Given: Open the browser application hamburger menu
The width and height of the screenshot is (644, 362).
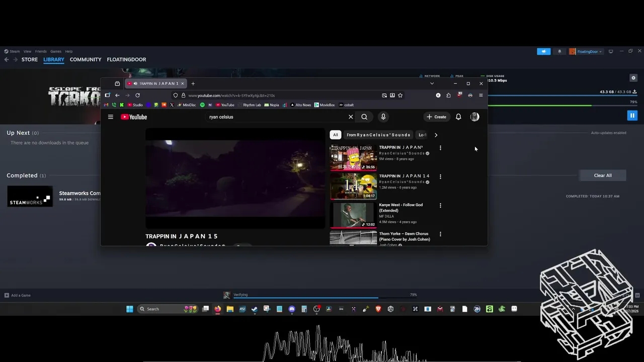Looking at the screenshot, I should click(x=480, y=95).
